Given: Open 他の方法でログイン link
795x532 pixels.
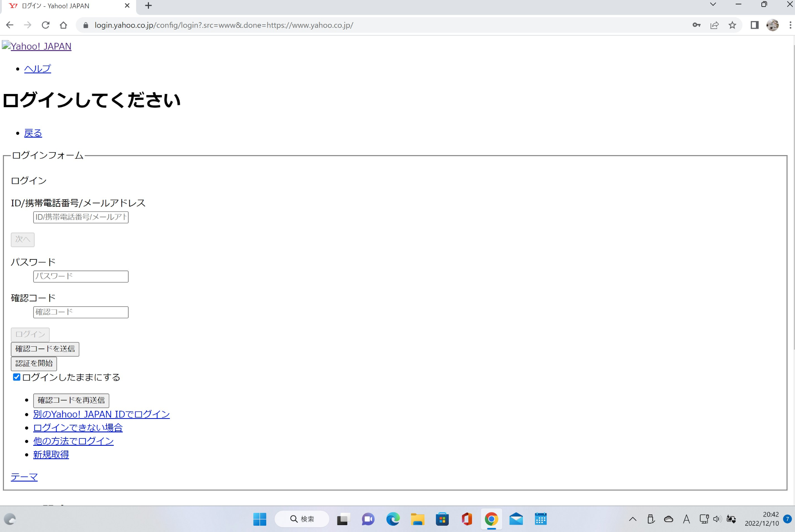Looking at the screenshot, I should pos(73,441).
